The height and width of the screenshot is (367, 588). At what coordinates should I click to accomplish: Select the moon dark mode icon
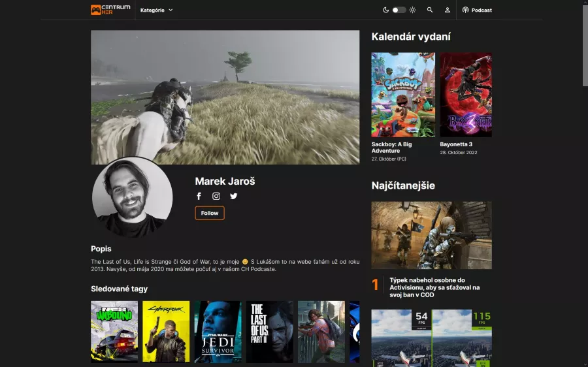click(x=385, y=10)
